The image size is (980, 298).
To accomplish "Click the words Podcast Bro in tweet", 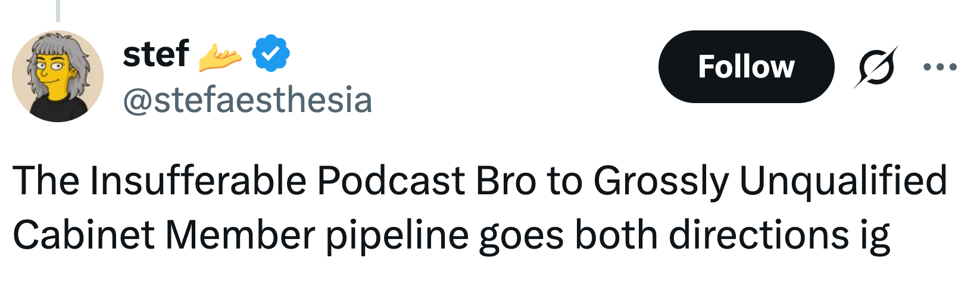I will pos(426,180).
